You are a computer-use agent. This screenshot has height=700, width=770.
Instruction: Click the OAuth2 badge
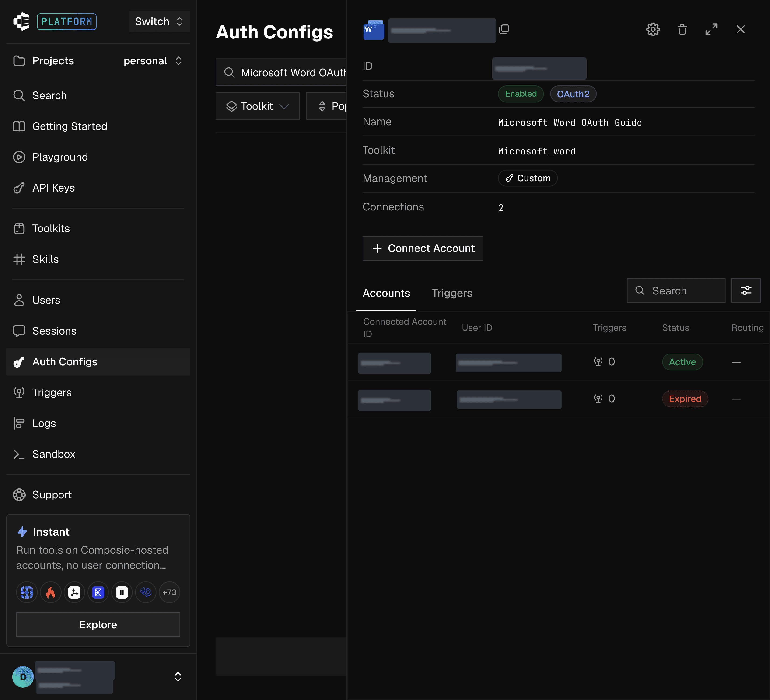point(573,94)
